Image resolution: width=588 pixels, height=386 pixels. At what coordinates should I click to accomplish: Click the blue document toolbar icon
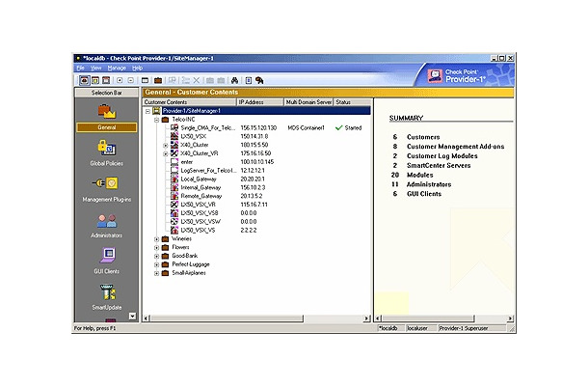pyautogui.click(x=249, y=80)
